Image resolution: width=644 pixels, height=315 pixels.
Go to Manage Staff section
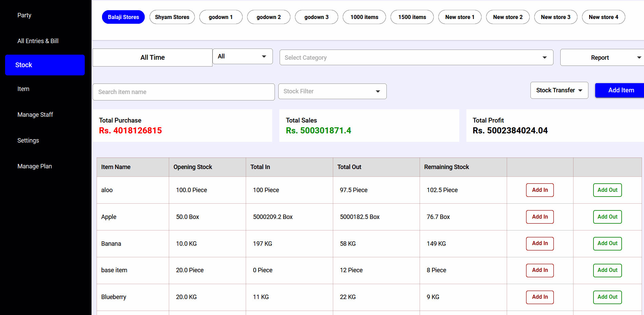35,115
